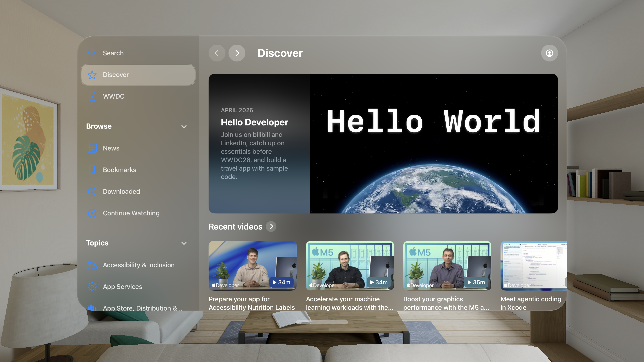
Task: Open Meet agentic coding in Xcode thumbnail
Action: 534,266
